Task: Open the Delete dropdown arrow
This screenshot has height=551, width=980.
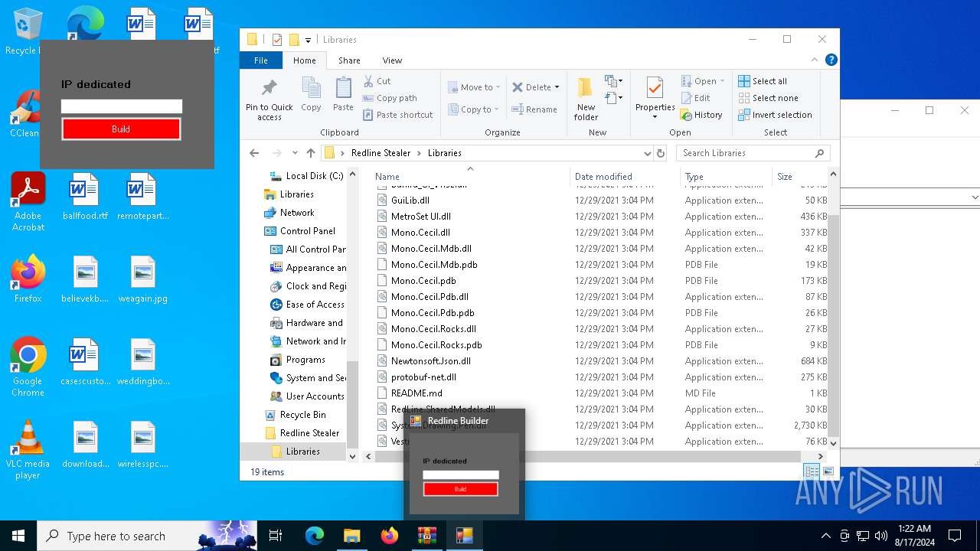Action: pos(557,87)
